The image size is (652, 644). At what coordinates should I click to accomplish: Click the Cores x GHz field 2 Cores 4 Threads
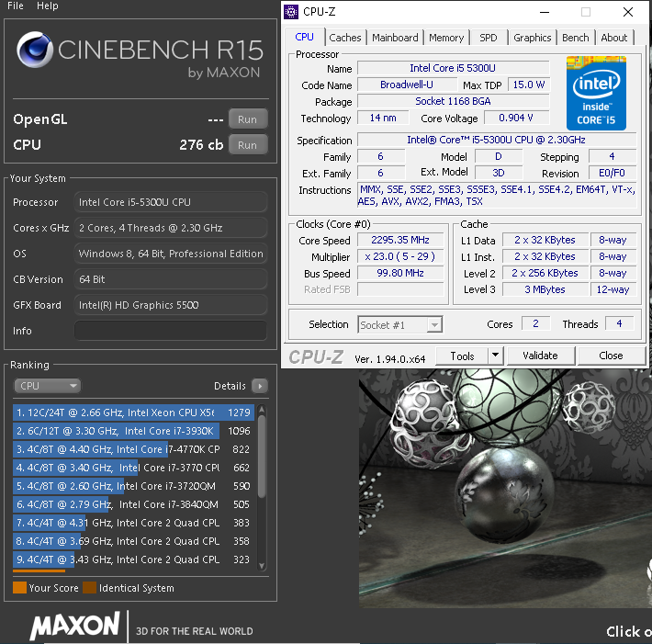pyautogui.click(x=171, y=228)
